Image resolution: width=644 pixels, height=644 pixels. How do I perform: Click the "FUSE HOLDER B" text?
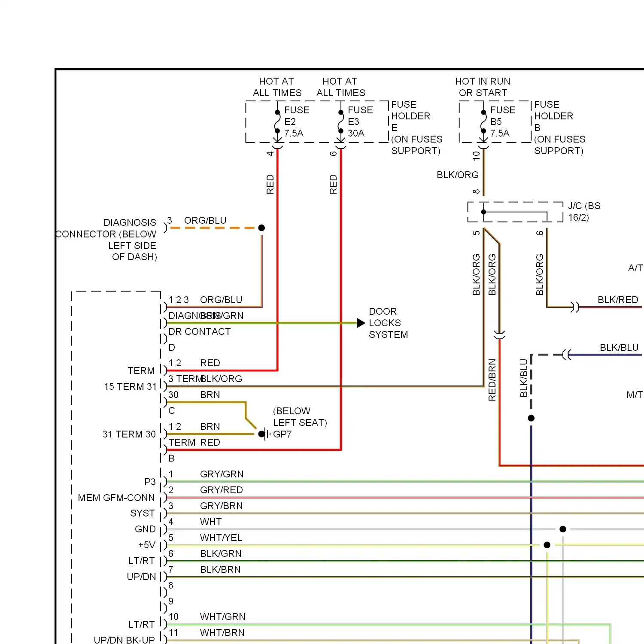(x=553, y=116)
